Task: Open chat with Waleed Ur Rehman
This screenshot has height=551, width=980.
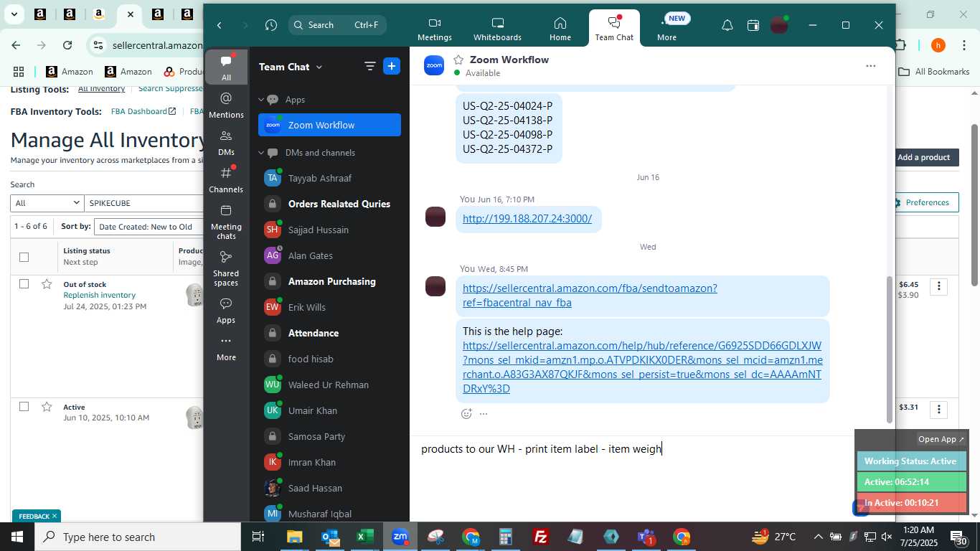Action: pyautogui.click(x=329, y=385)
